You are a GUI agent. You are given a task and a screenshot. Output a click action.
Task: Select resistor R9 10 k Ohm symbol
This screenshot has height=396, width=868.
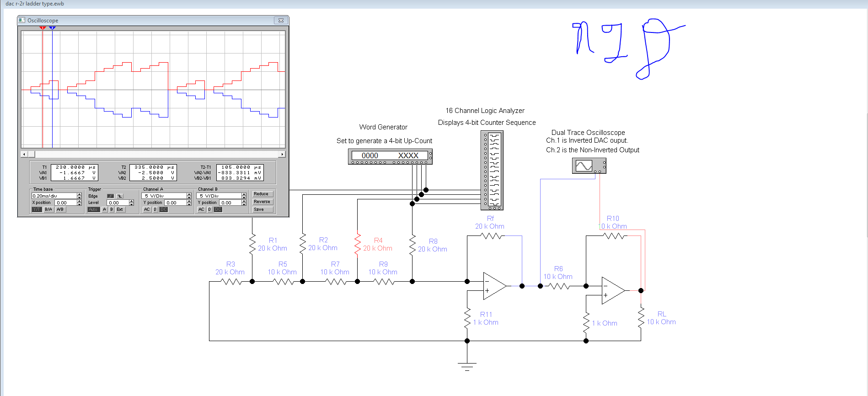pyautogui.click(x=384, y=282)
